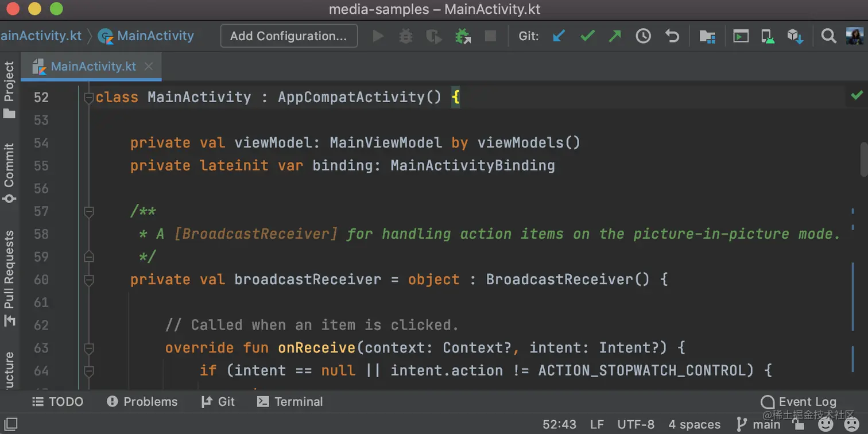Click on AppCompatActivity in line 52
Viewport: 868px width, 434px height.
351,97
